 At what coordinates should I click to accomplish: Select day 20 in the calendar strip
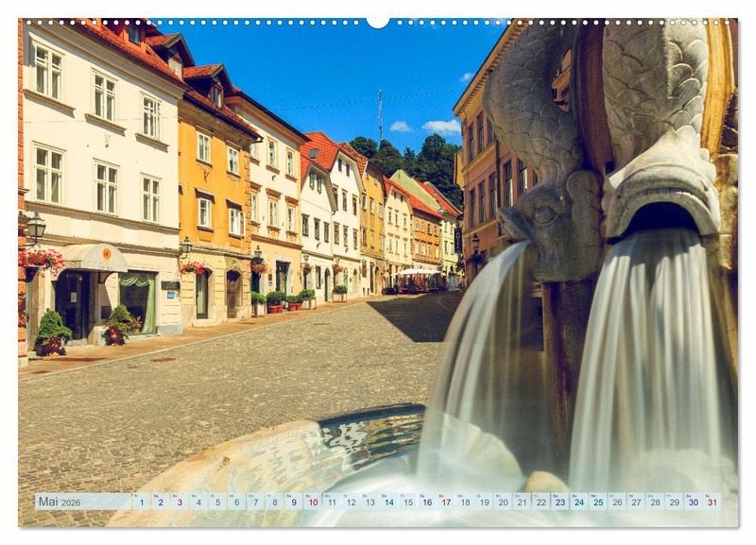click(504, 502)
